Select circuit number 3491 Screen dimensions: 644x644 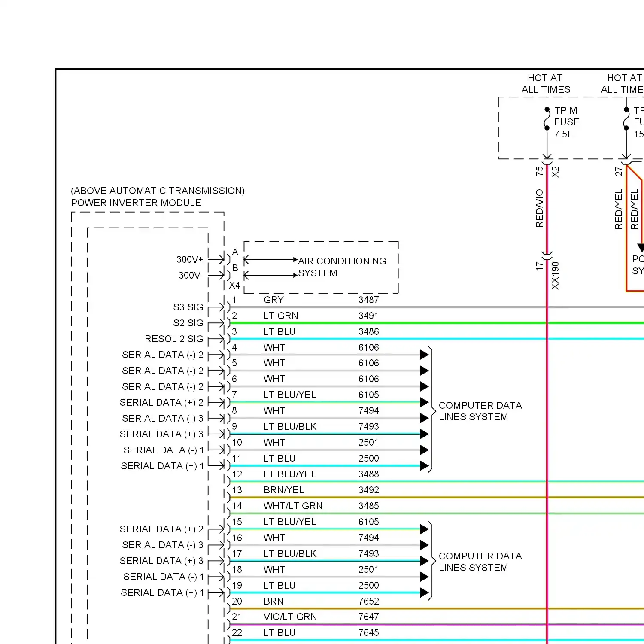[369, 316]
